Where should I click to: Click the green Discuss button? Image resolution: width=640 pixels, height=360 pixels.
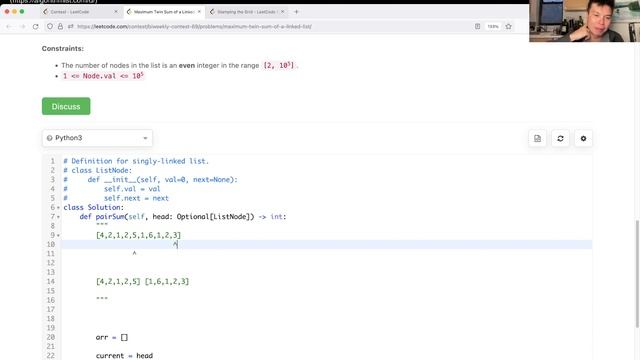coord(66,106)
